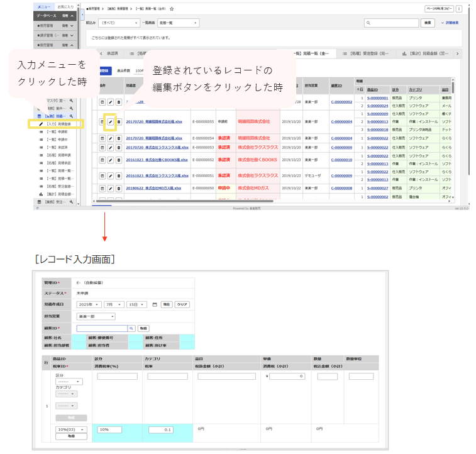Open the 一覧画面 見積一覧 dropdown
The height and width of the screenshot is (454, 476).
click(x=178, y=23)
